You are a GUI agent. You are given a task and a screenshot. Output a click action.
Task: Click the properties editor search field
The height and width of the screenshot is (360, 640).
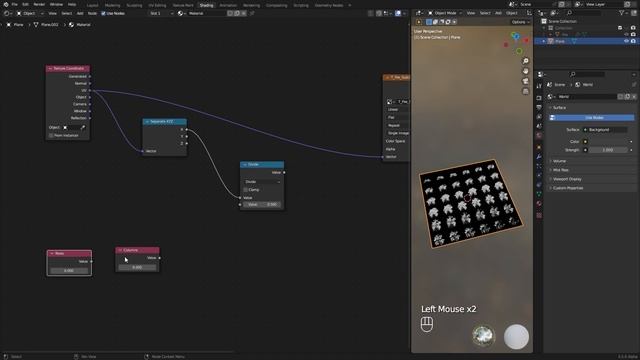tap(588, 74)
